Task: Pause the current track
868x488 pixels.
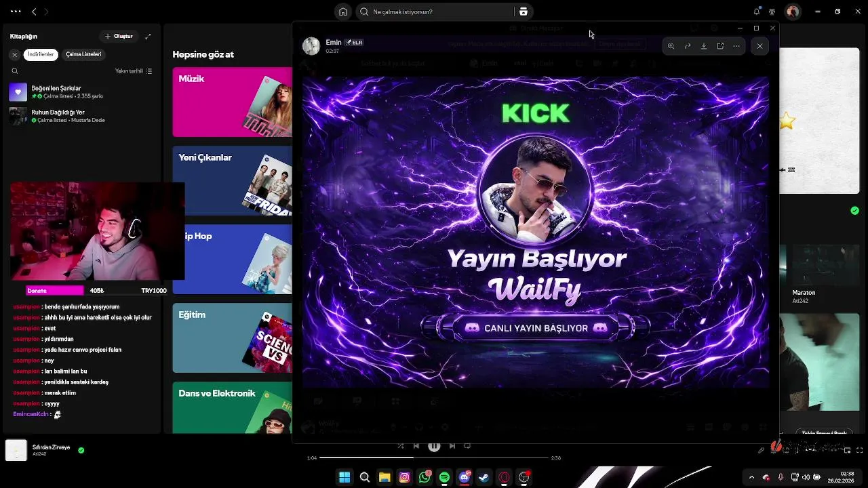Action: click(x=434, y=446)
